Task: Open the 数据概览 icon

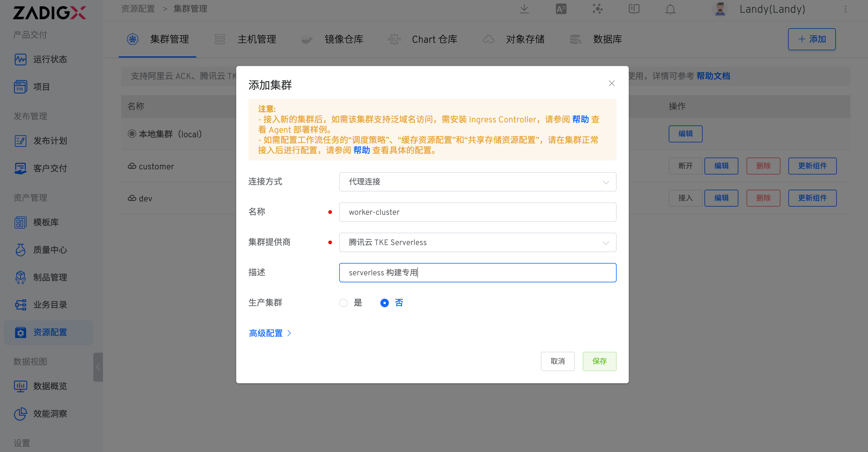Action: point(20,386)
